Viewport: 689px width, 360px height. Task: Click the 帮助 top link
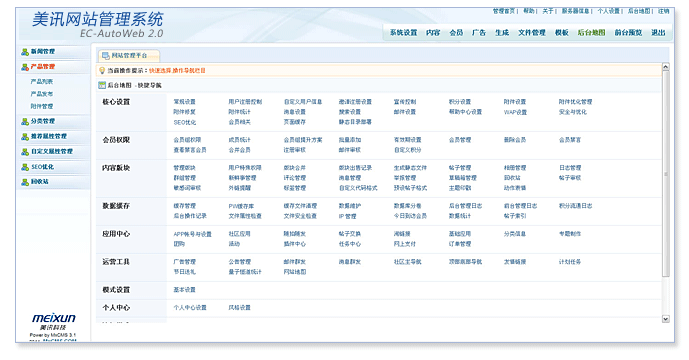click(529, 11)
